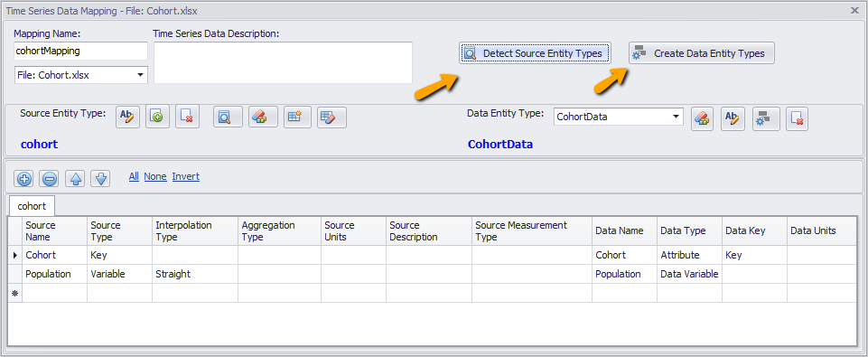868x357 pixels.
Task: Select the Data Variable cell
Action: pyautogui.click(x=690, y=274)
